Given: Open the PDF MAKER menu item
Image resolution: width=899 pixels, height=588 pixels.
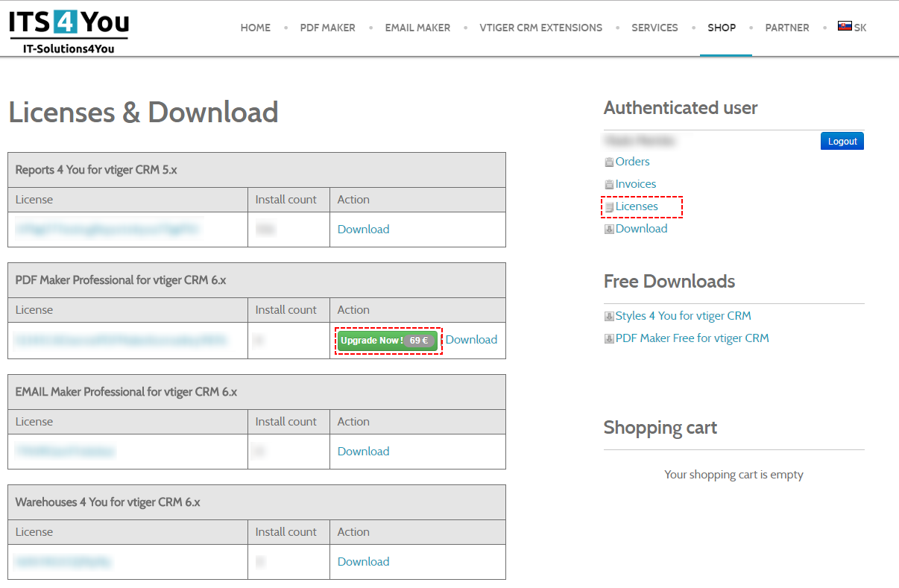Looking at the screenshot, I should 328,28.
